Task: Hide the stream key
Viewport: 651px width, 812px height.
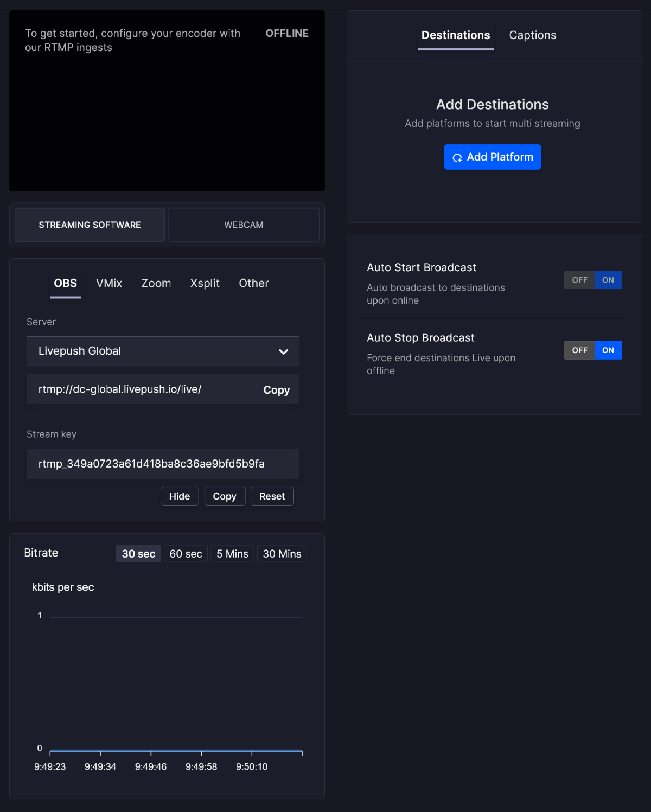Action: [x=180, y=496]
